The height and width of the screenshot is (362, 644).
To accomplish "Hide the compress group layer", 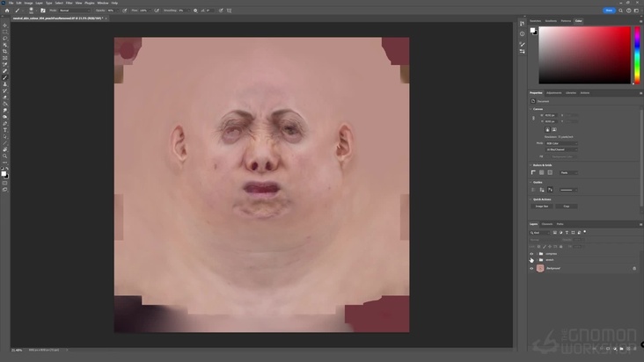I will 531,254.
